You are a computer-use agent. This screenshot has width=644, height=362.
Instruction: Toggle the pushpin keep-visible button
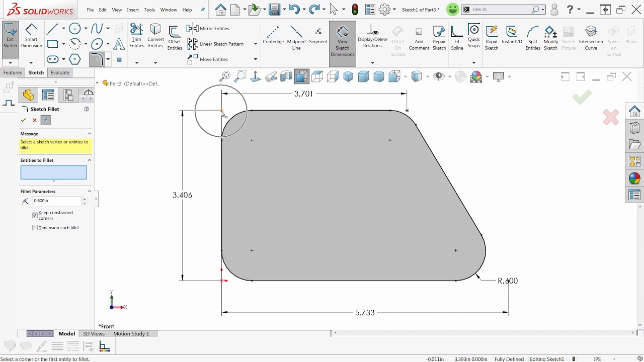click(45, 120)
